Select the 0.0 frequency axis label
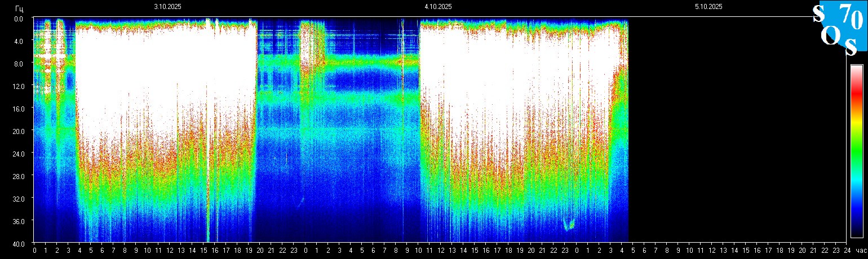Screen dimensions: 868x259 (x=19, y=19)
